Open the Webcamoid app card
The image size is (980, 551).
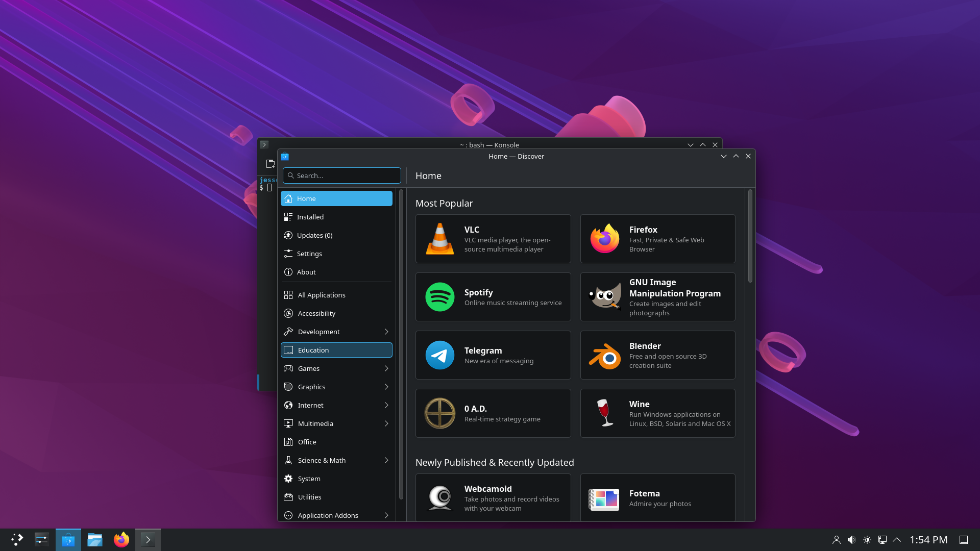493,498
